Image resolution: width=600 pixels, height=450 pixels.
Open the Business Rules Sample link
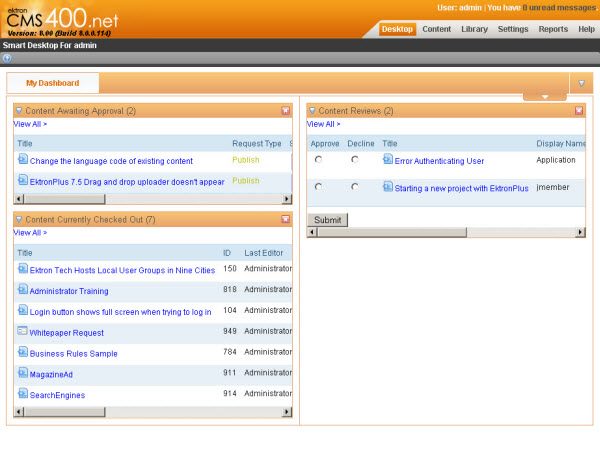pos(73,353)
